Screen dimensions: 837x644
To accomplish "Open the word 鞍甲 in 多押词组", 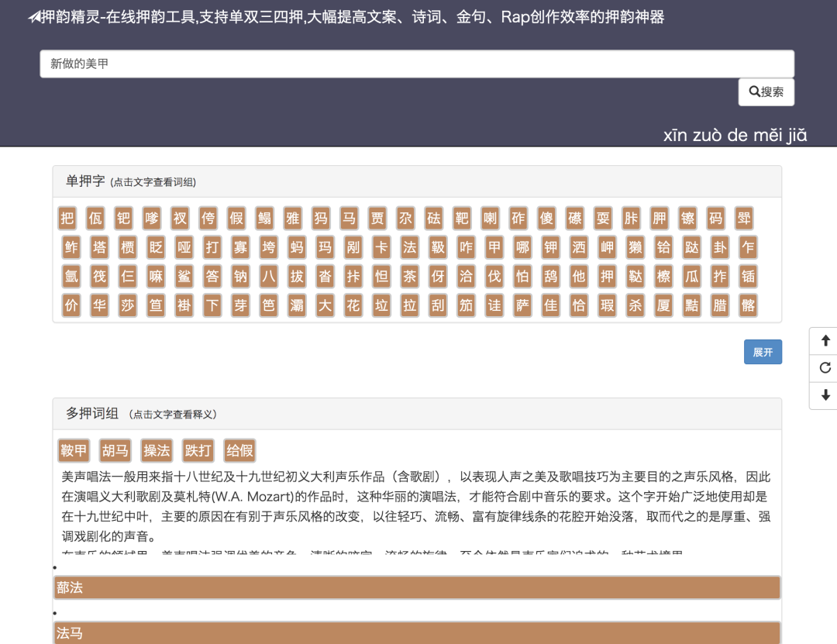I will click(74, 449).
